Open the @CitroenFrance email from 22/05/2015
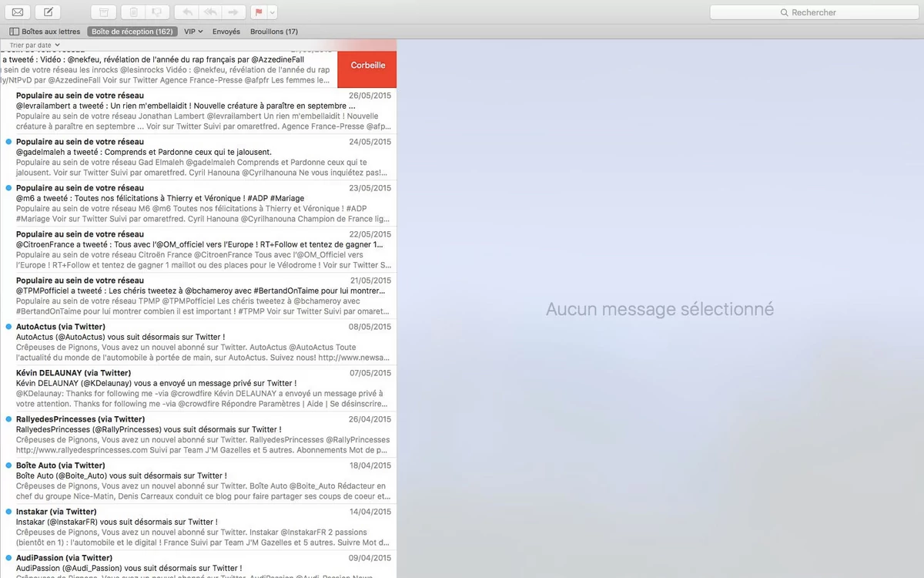The height and width of the screenshot is (578, 924). coord(198,250)
